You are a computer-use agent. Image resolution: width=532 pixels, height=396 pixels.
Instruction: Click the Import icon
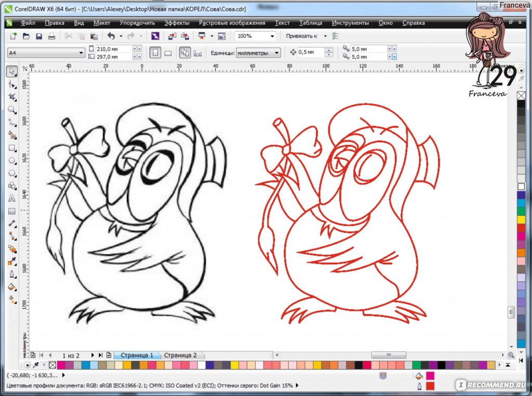pos(172,36)
